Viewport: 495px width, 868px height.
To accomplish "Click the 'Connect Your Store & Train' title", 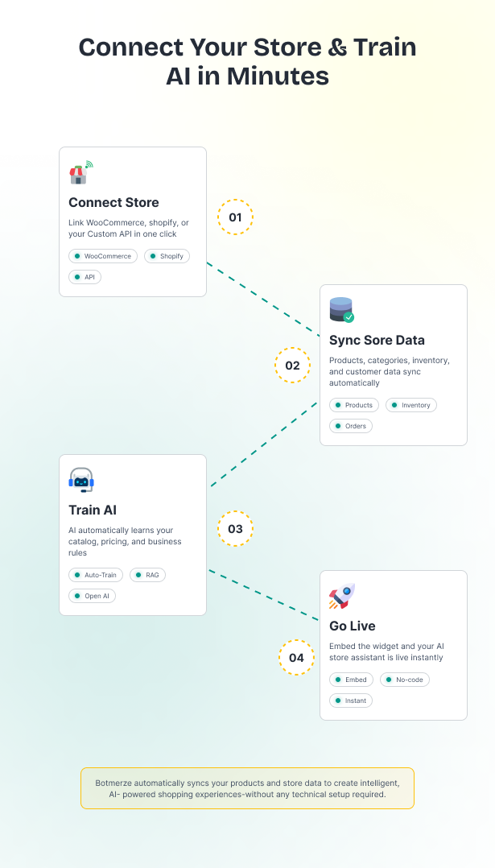I will [247, 48].
